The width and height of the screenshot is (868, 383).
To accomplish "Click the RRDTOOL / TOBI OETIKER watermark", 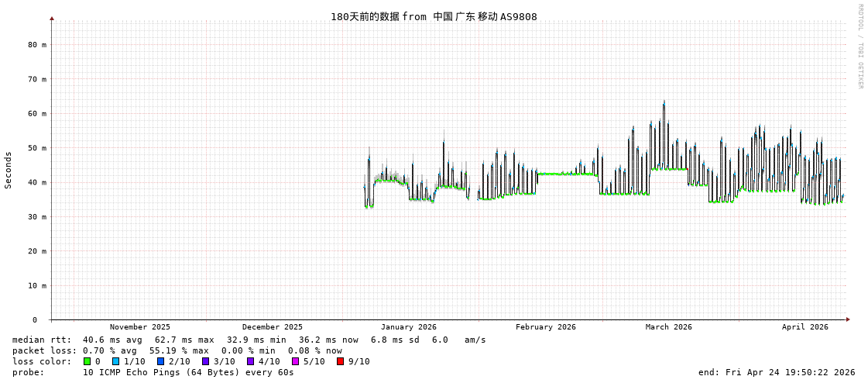I will point(859,47).
